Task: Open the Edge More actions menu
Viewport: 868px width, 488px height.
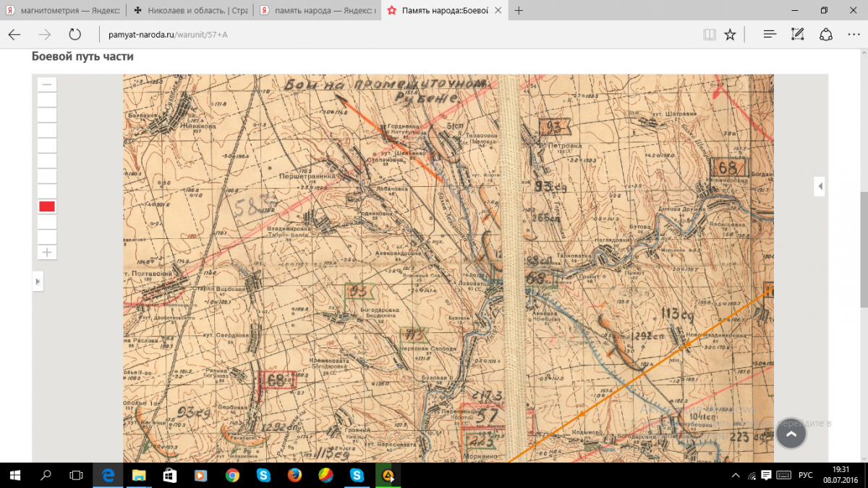Action: [853, 34]
